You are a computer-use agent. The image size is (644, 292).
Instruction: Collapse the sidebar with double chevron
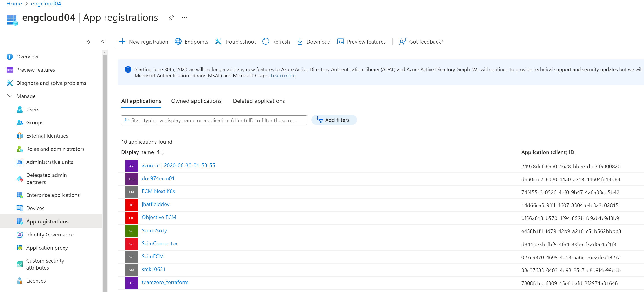[103, 42]
